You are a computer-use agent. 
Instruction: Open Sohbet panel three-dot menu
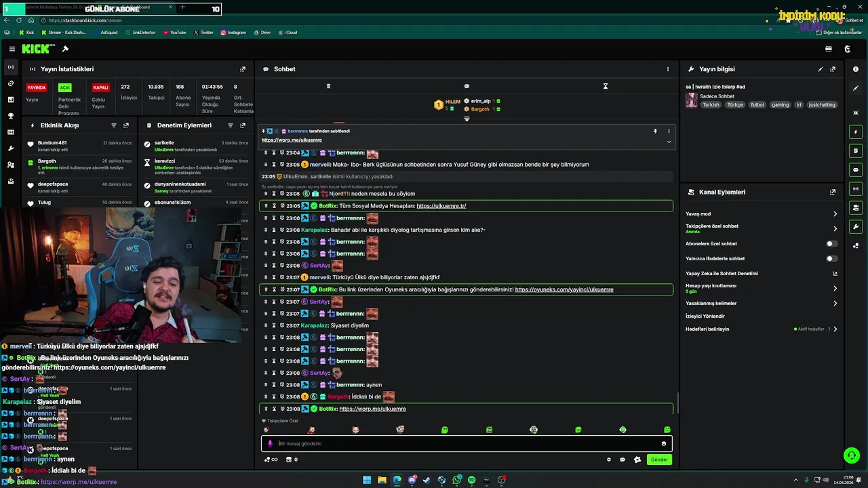pos(667,69)
